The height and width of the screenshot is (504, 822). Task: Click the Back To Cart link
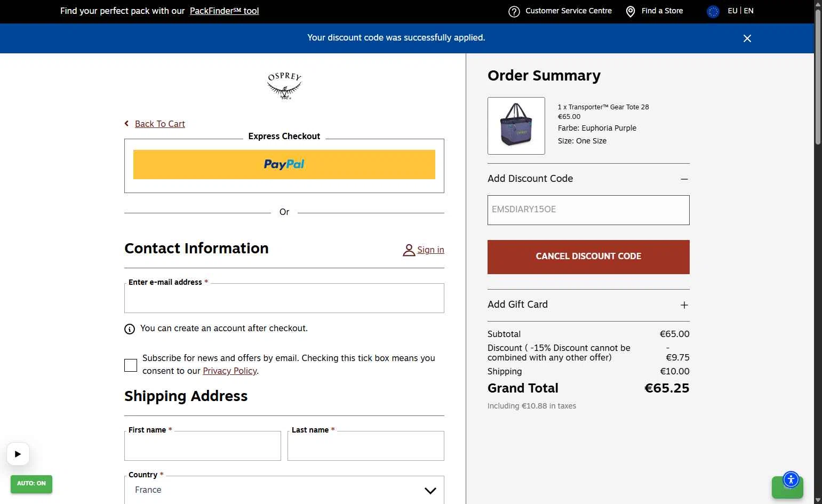click(159, 124)
